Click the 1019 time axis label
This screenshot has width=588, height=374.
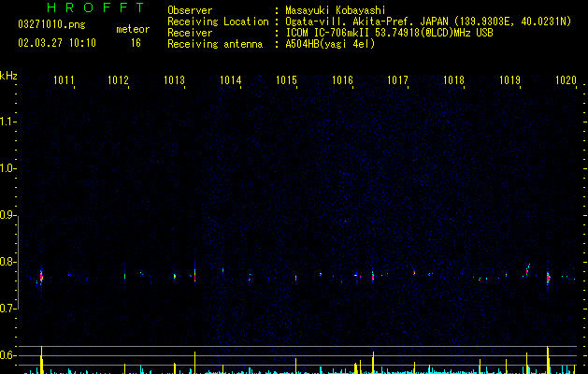[510, 80]
